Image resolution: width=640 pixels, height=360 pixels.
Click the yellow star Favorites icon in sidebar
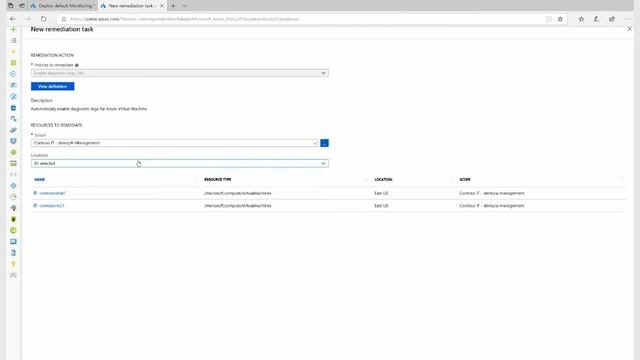click(13, 52)
